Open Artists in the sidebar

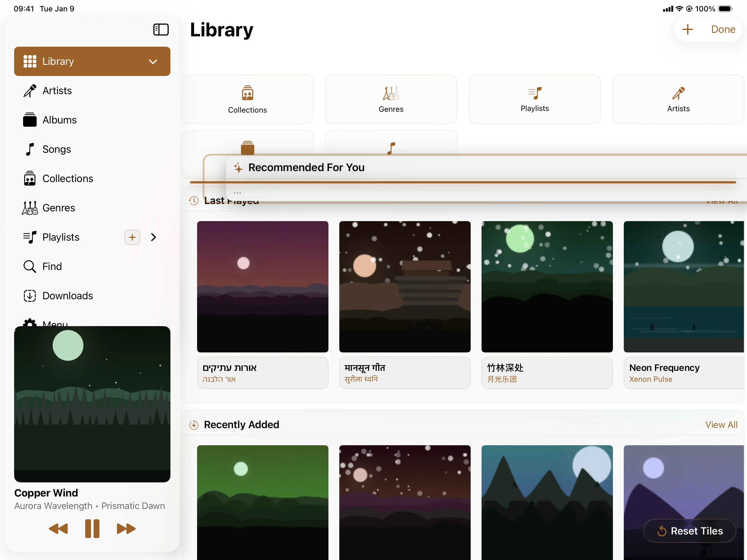coord(57,90)
